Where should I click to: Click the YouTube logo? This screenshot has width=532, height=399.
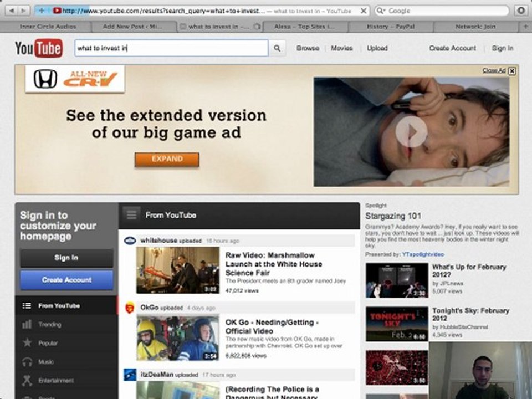pyautogui.click(x=39, y=48)
